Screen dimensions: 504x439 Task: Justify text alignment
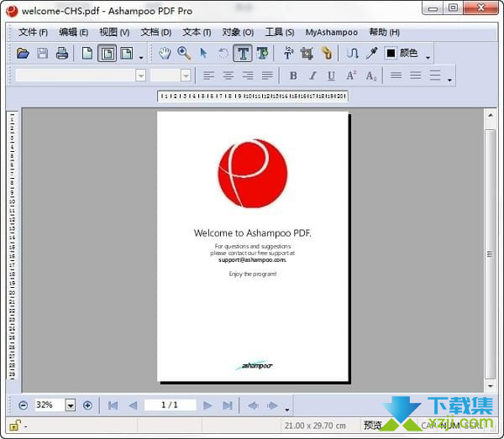[267, 76]
